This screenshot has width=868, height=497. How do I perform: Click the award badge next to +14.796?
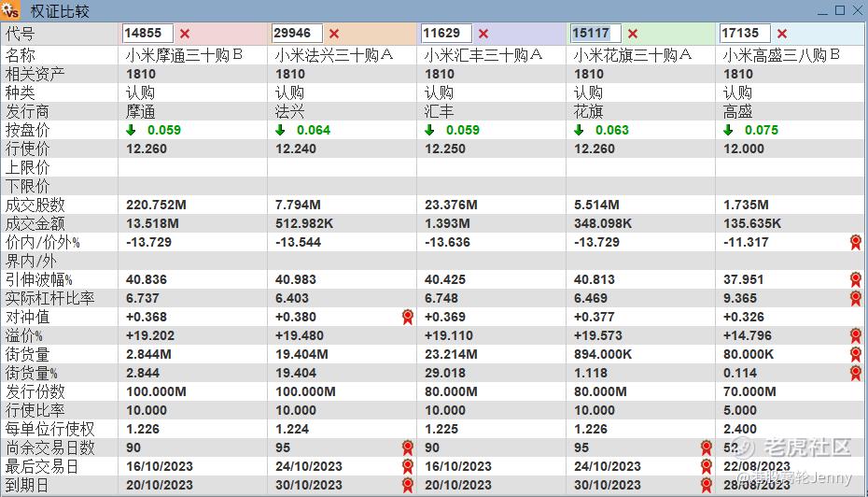[x=856, y=335]
